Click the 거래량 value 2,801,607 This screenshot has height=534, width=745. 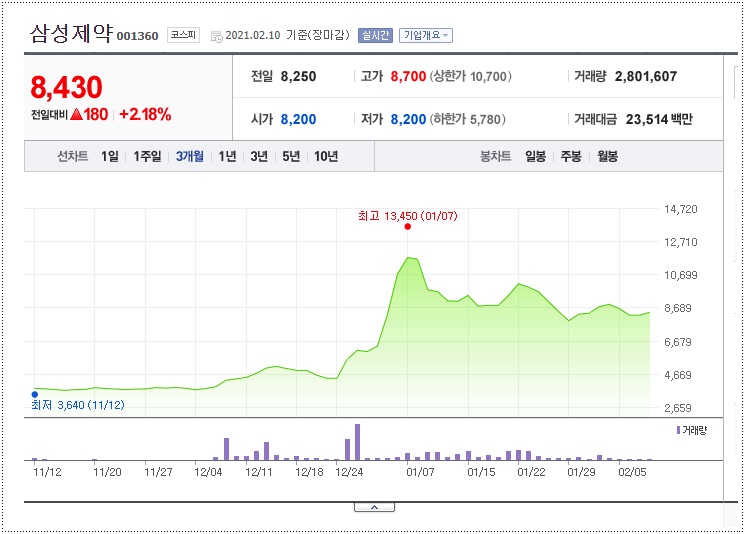(x=646, y=76)
